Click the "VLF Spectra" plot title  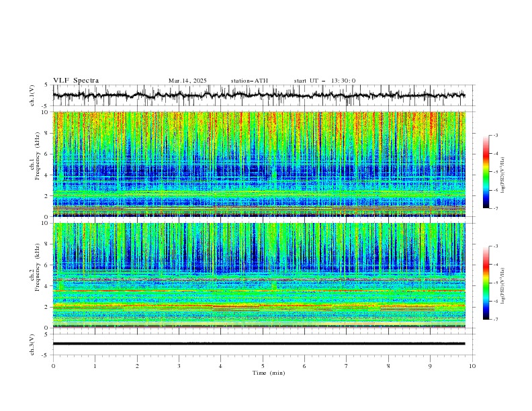click(x=76, y=81)
